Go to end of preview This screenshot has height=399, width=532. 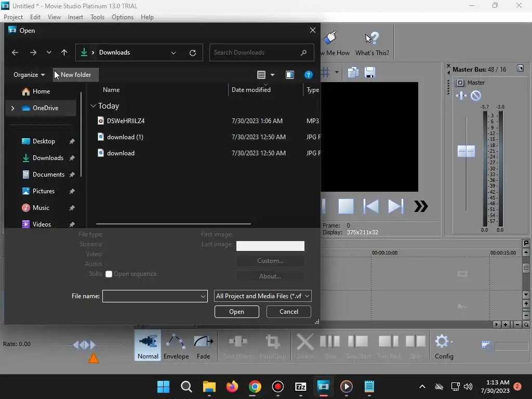click(x=395, y=206)
